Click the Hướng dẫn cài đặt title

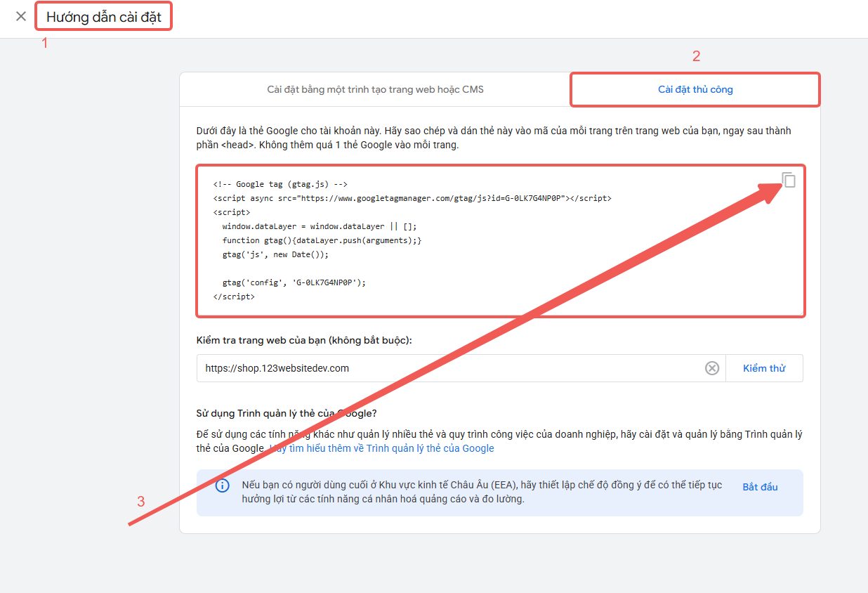click(104, 17)
